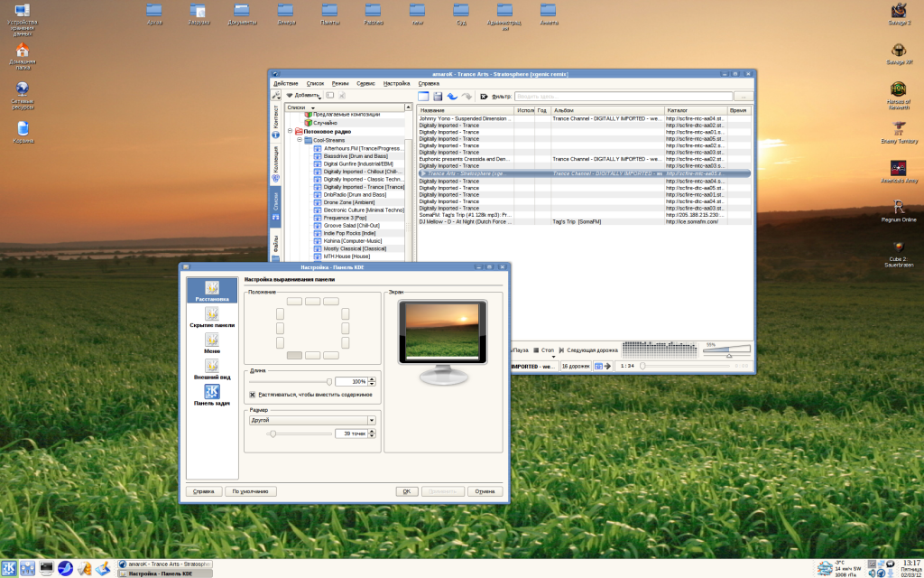
Task: Click Следующая дорожка in amaroK
Action: 588,350
